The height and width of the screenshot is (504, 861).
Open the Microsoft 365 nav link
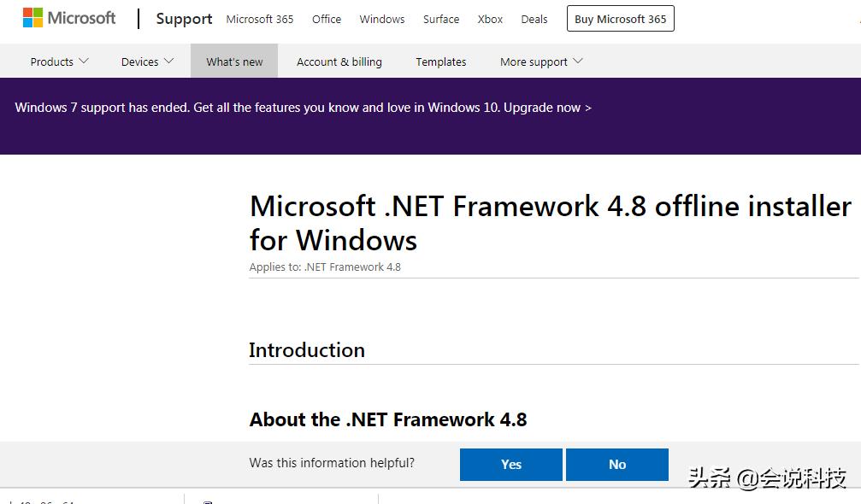[x=259, y=19]
